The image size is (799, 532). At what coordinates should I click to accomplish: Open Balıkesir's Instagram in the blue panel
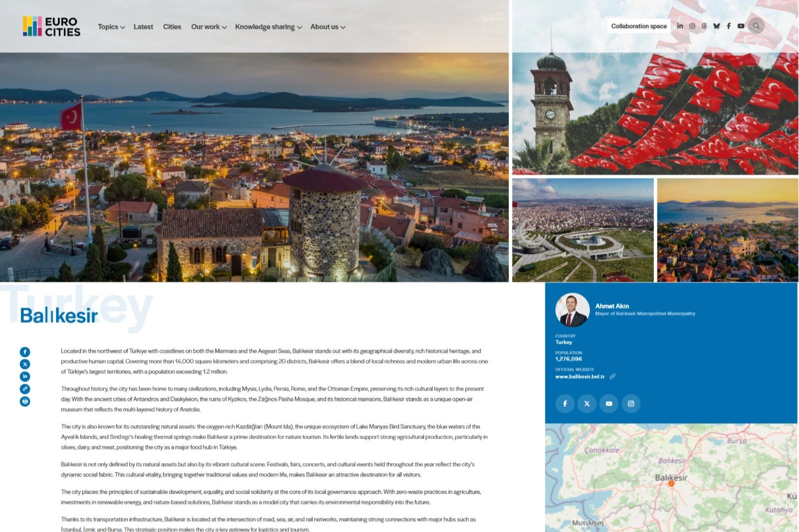[x=631, y=403]
